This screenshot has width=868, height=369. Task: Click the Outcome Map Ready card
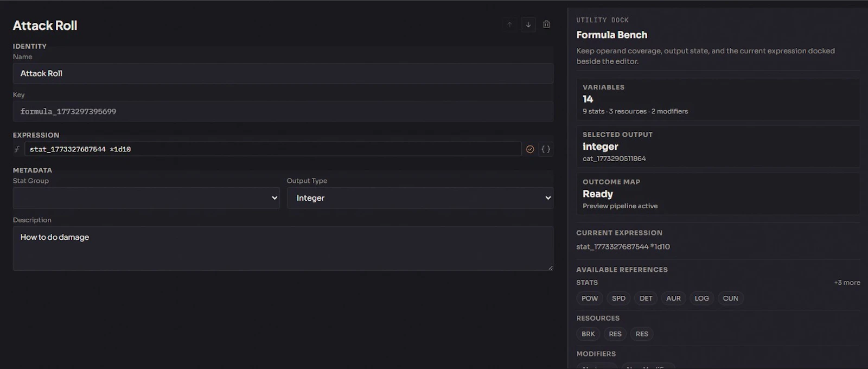pos(718,194)
